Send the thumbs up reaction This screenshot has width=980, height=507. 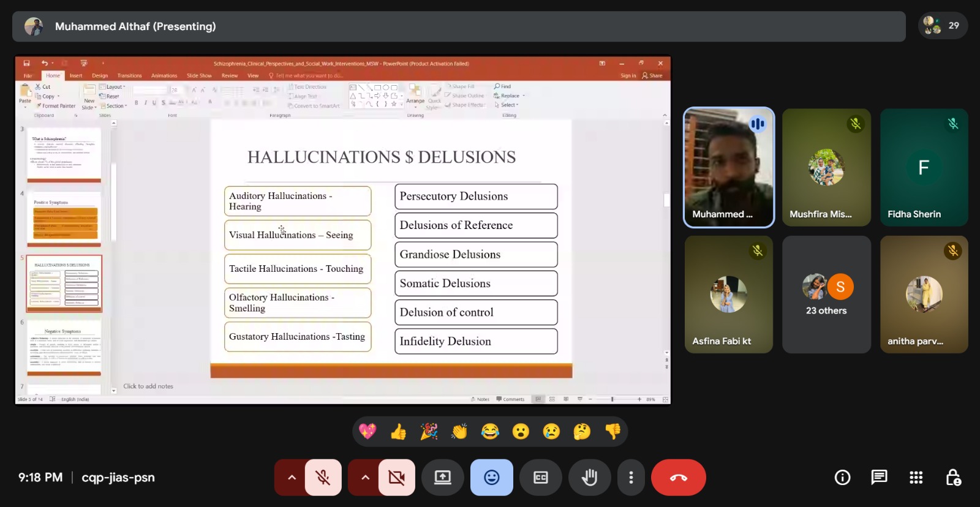[x=398, y=432]
